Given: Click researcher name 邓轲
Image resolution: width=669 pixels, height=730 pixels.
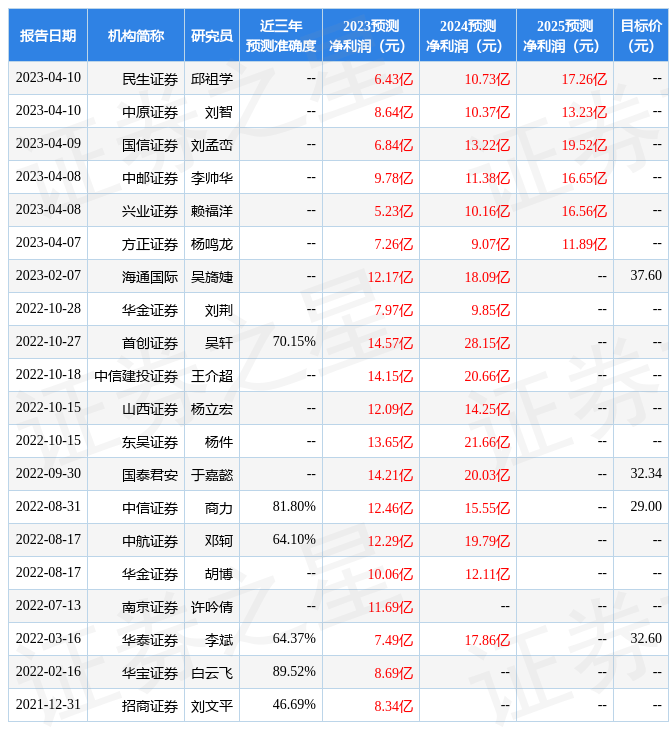Looking at the screenshot, I should (x=219, y=541).
